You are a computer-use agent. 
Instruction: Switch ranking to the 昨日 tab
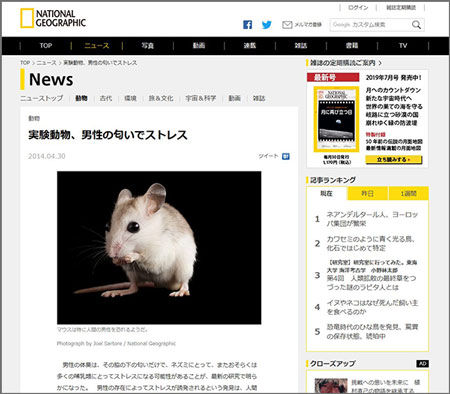coord(367,194)
